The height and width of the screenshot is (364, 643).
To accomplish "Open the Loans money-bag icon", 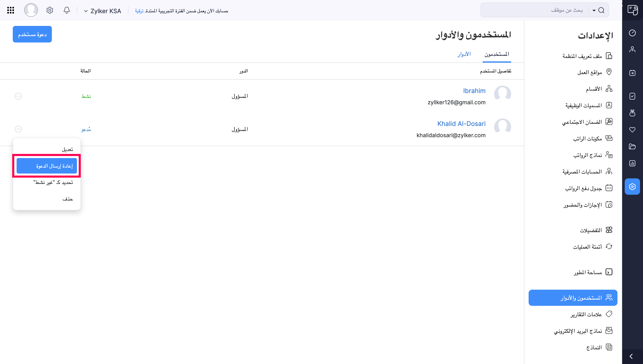I will click(633, 113).
